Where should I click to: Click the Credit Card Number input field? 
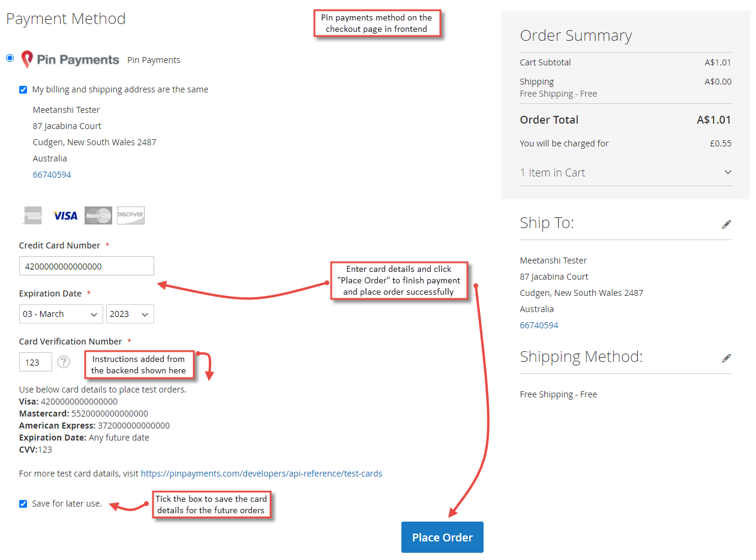click(x=86, y=265)
